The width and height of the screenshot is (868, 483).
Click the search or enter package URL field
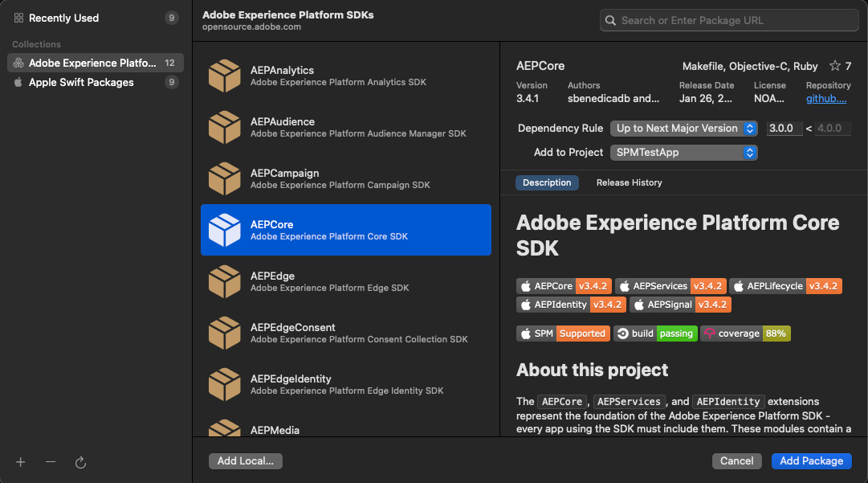tap(729, 21)
